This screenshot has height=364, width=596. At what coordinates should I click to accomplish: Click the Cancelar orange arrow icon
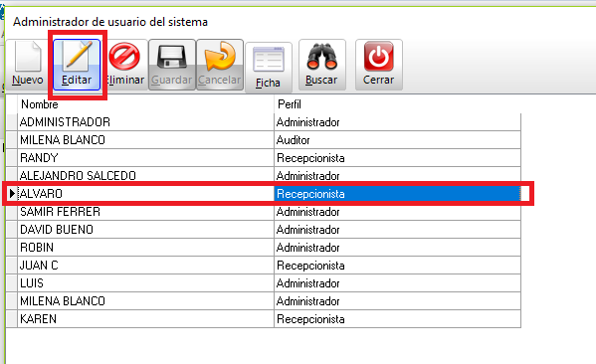(x=220, y=57)
